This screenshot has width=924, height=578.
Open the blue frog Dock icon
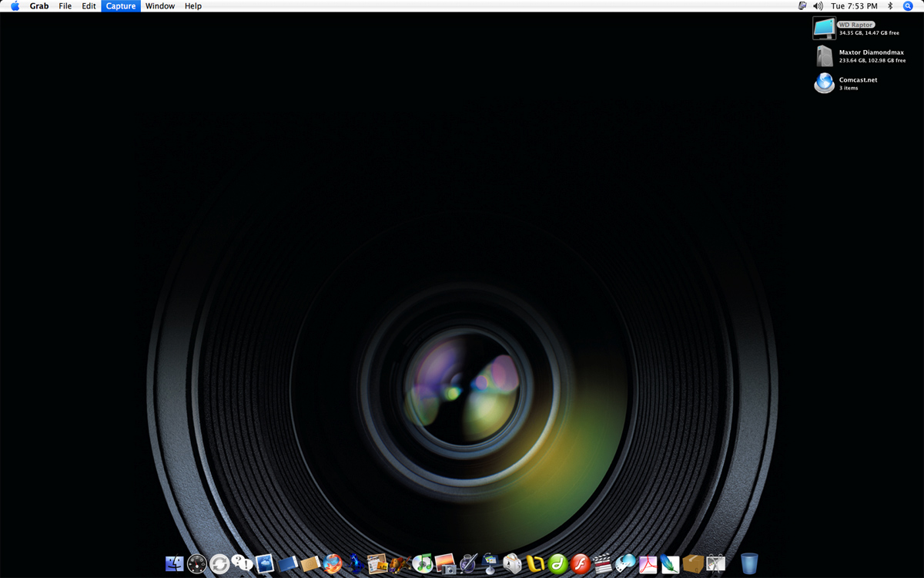355,564
